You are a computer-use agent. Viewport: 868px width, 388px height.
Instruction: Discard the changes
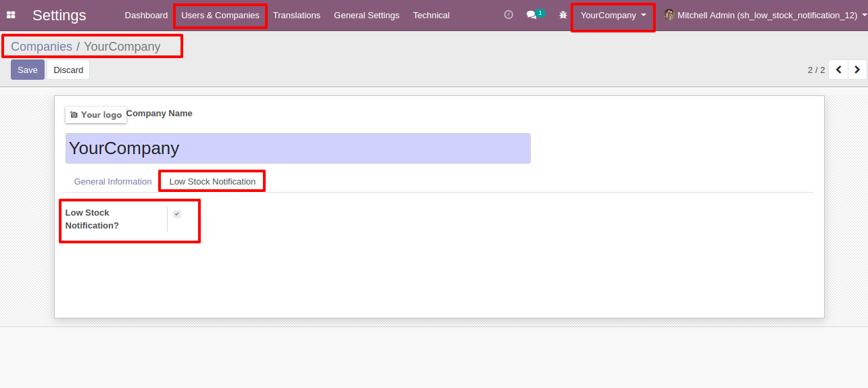pyautogui.click(x=68, y=70)
